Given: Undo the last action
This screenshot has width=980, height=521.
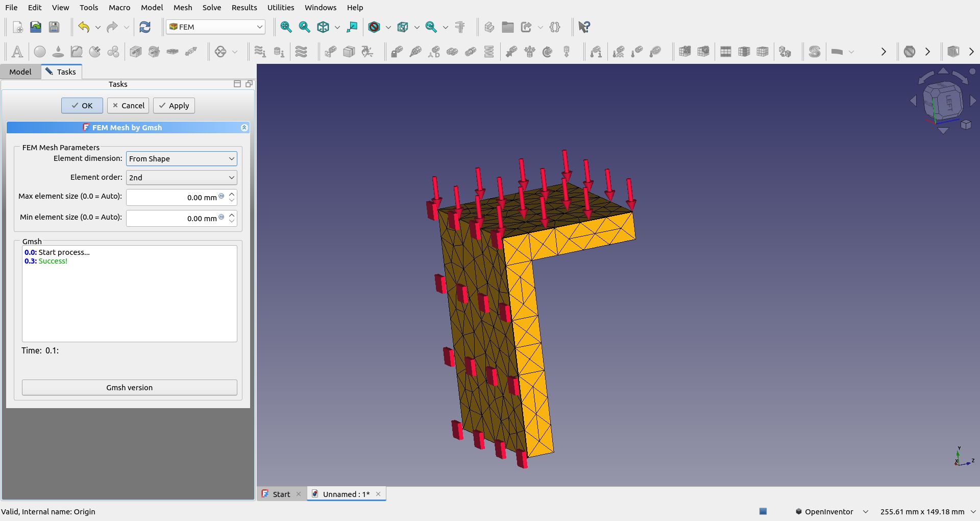Looking at the screenshot, I should (x=84, y=27).
